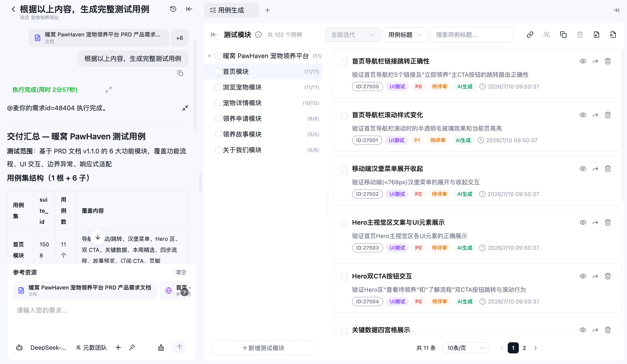Screen dimensions: 627x364
Task: Go to next page with right chevron
Action: point(535,348)
